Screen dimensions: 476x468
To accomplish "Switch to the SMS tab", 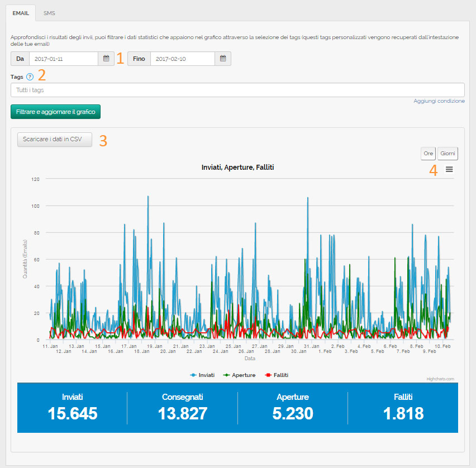I will coord(49,13).
